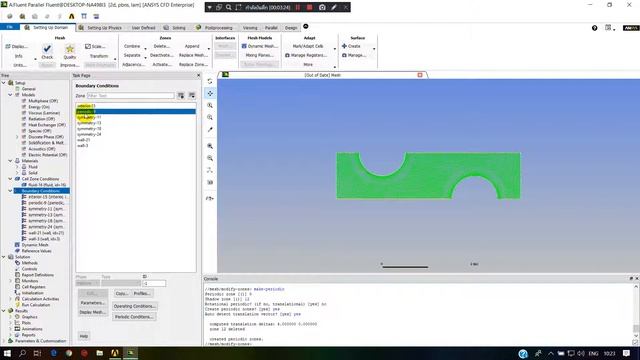The image size is (640, 360).
Task: Click the Display Mesh... button
Action: click(x=93, y=312)
